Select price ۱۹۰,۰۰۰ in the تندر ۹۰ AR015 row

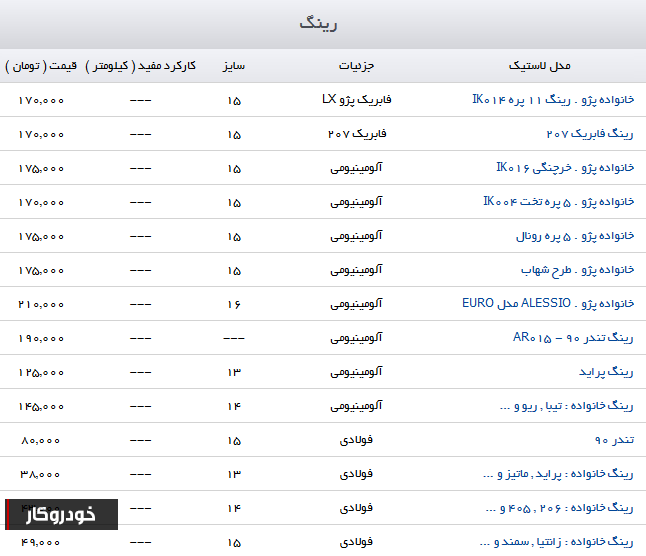[x=41, y=339]
